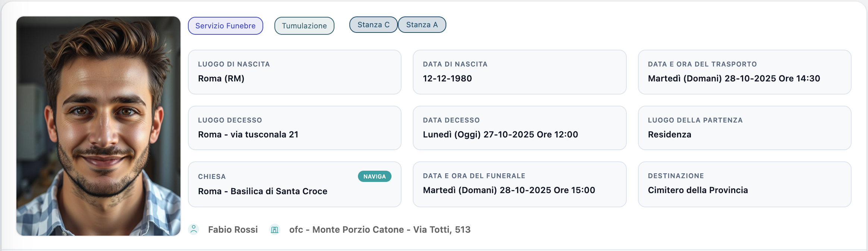This screenshot has width=868, height=251.
Task: Select the Data Decesso card
Action: [519, 128]
